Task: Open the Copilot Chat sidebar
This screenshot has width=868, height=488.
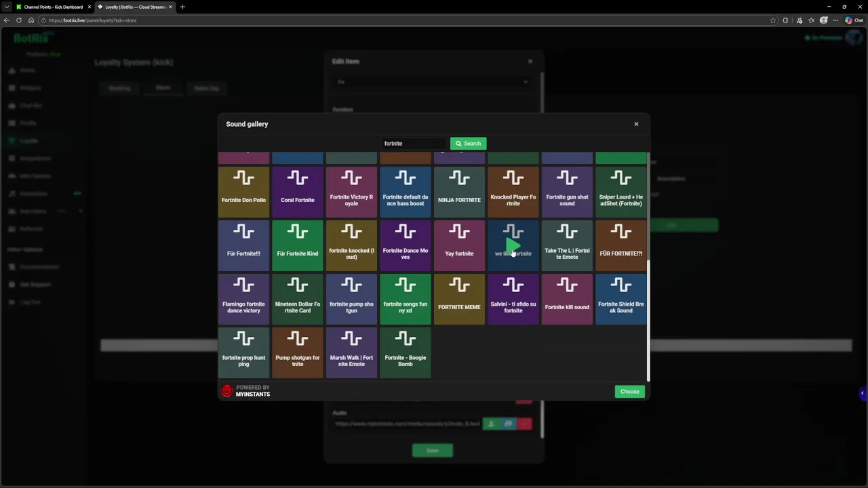Action: pyautogui.click(x=854, y=20)
